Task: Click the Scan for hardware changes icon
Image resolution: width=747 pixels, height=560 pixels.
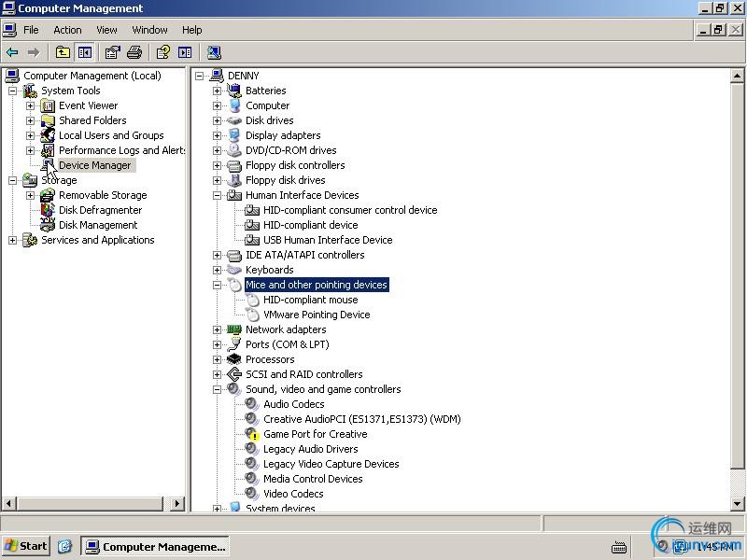Action: [214, 52]
